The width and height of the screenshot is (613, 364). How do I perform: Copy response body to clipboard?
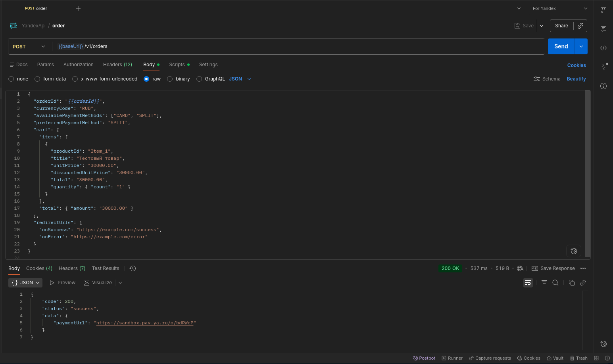tap(572, 283)
